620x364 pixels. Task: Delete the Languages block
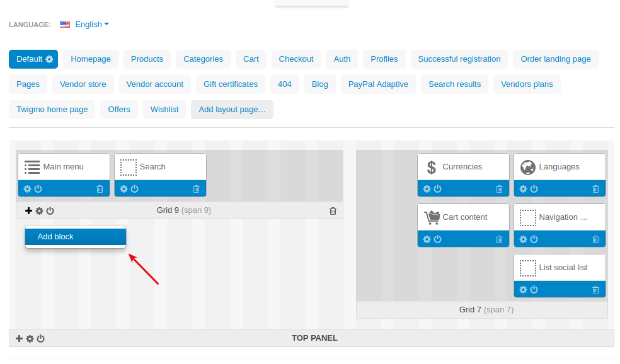pyautogui.click(x=596, y=189)
